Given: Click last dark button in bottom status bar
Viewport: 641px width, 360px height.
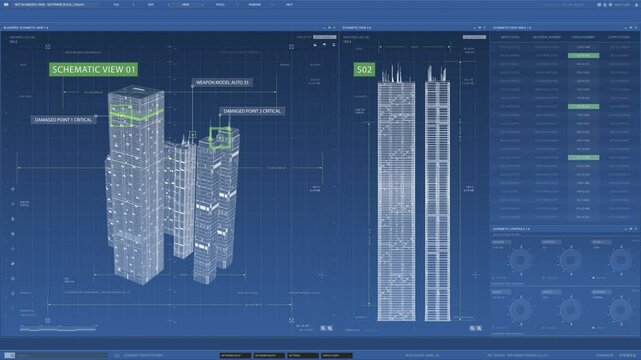Looking at the screenshot, I should 337,356.
